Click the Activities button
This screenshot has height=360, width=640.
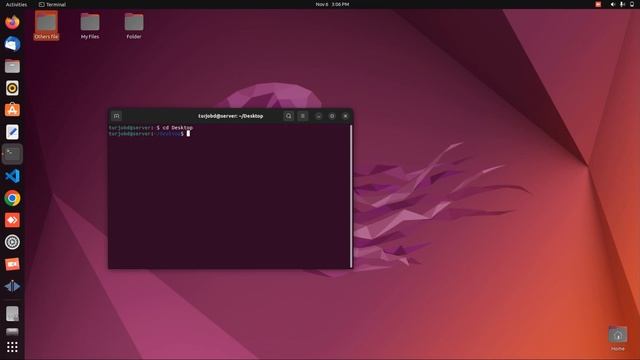[x=16, y=4]
